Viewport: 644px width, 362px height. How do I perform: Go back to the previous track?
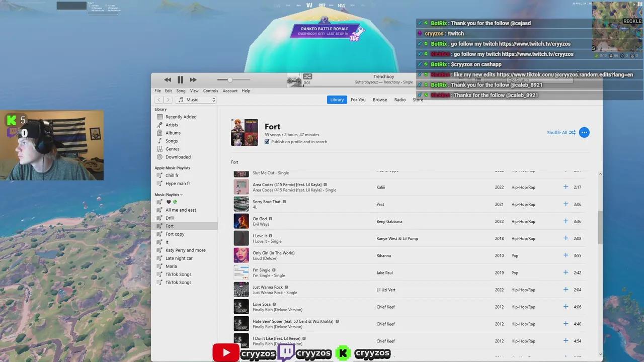(x=168, y=80)
